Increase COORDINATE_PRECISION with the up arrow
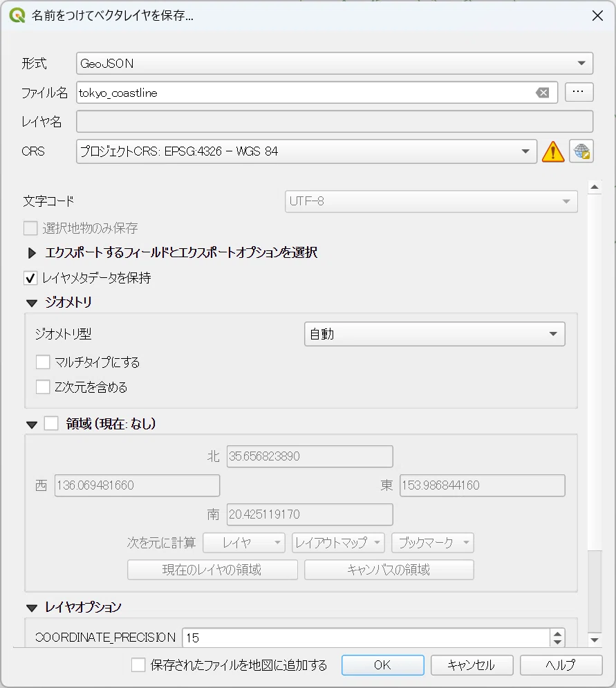The image size is (616, 688). pyautogui.click(x=557, y=633)
